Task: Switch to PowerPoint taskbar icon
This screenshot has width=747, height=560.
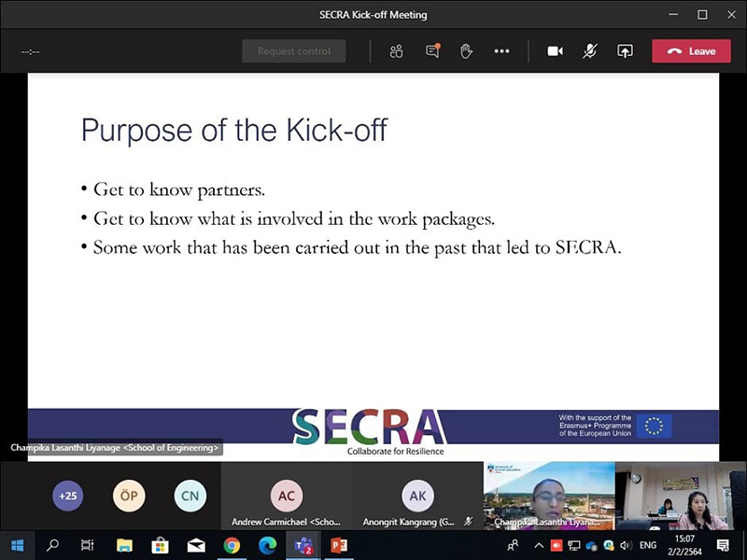Action: click(339, 545)
